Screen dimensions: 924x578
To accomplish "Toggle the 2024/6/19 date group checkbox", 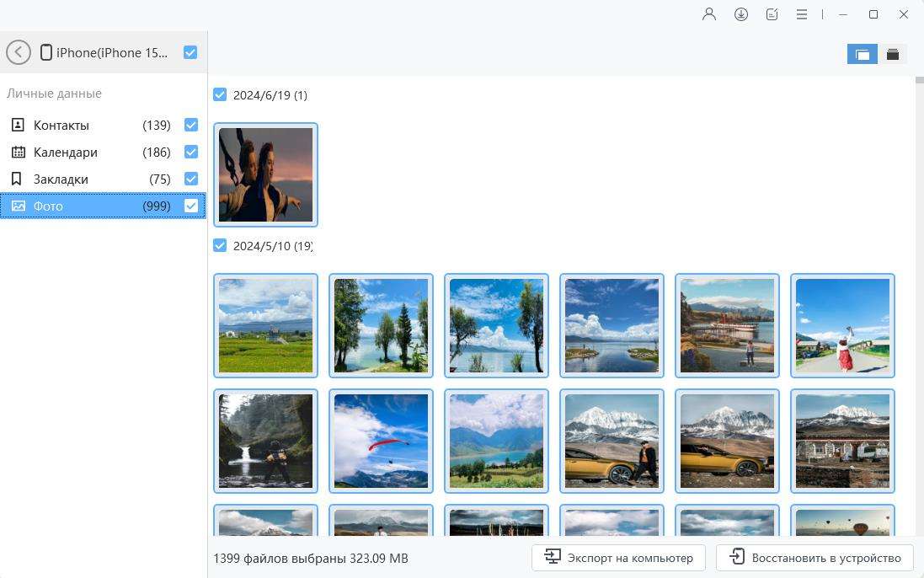I will tap(220, 94).
